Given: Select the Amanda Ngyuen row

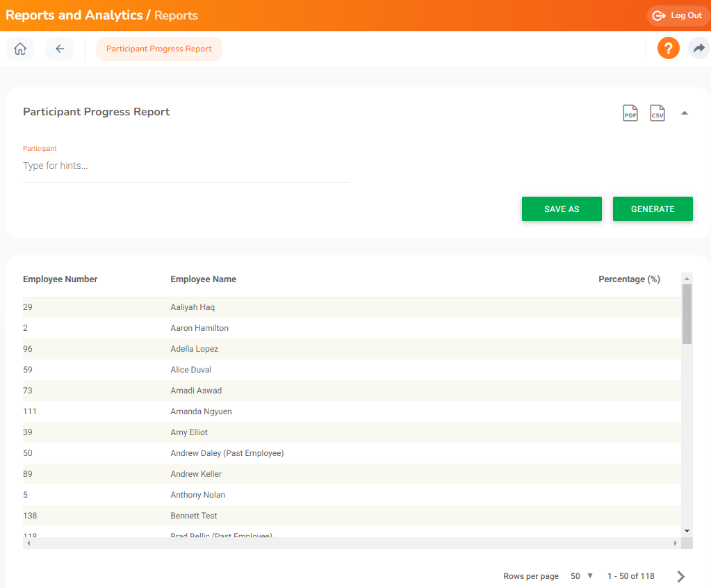Looking at the screenshot, I should pyautogui.click(x=352, y=411).
